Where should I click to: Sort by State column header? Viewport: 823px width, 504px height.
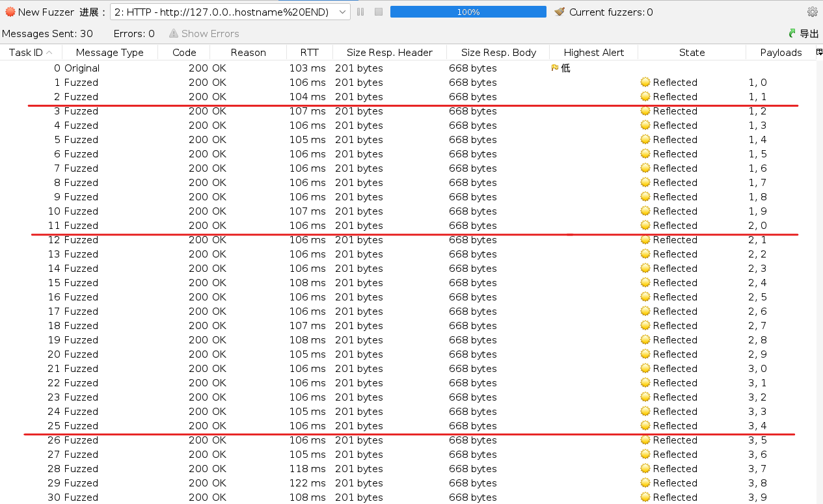[x=692, y=53]
